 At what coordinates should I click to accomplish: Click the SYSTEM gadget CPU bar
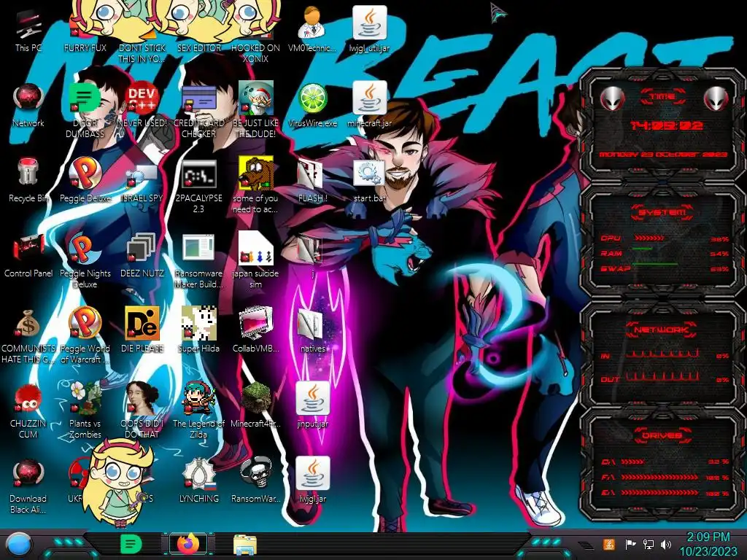click(x=649, y=238)
